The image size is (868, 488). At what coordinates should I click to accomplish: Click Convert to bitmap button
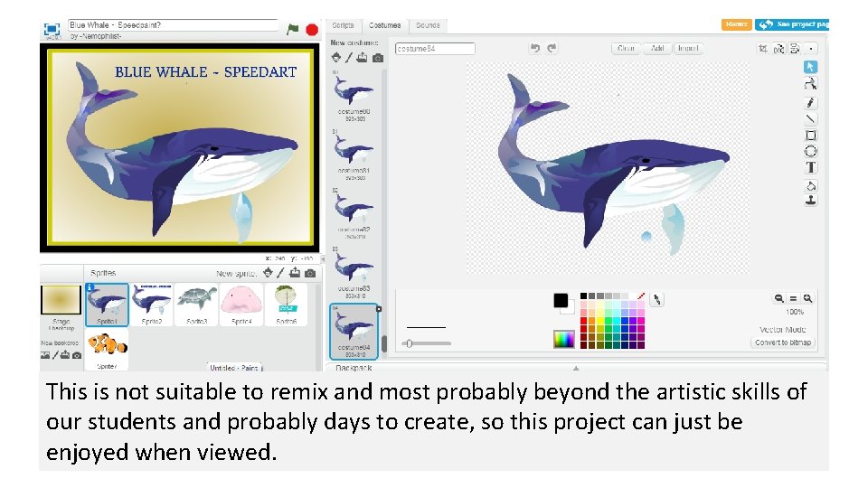tap(783, 343)
